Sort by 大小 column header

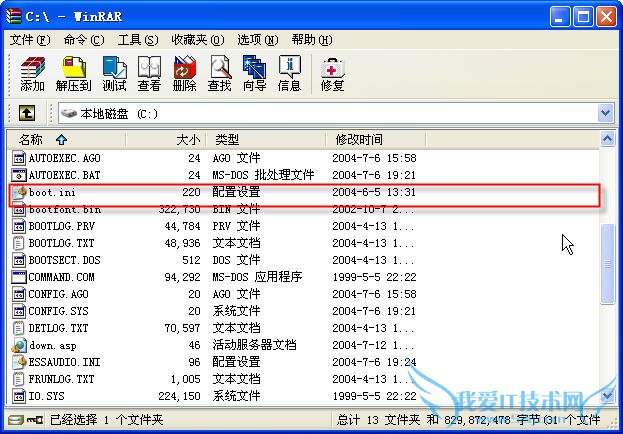[x=166, y=140]
